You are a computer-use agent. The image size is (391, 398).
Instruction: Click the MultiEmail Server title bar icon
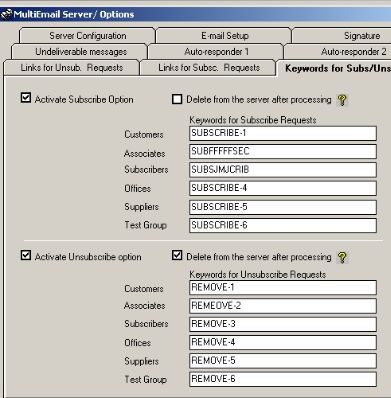click(6, 14)
